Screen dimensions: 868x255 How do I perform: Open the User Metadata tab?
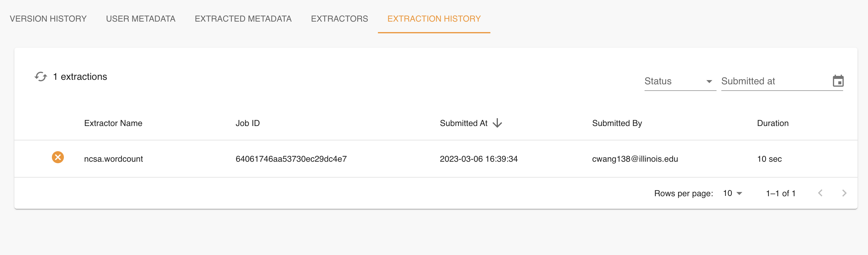140,19
